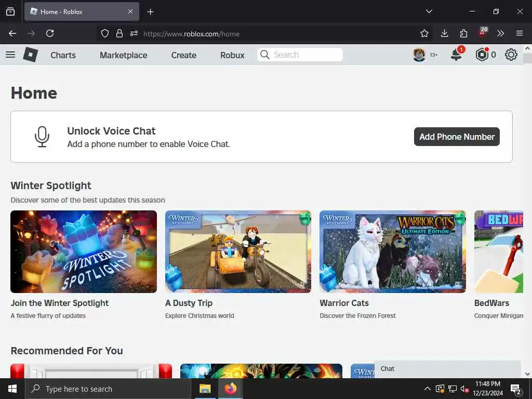
Task: Click the Add Phone Number button
Action: (x=457, y=137)
